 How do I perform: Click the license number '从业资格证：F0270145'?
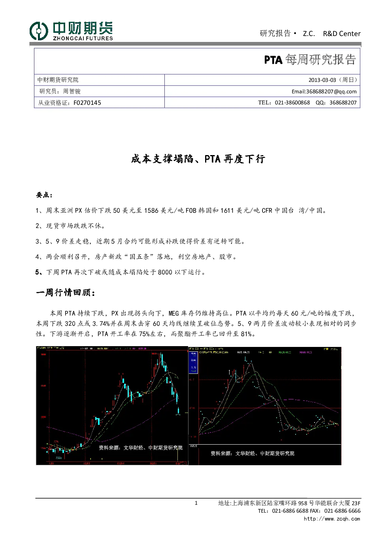[70, 103]
